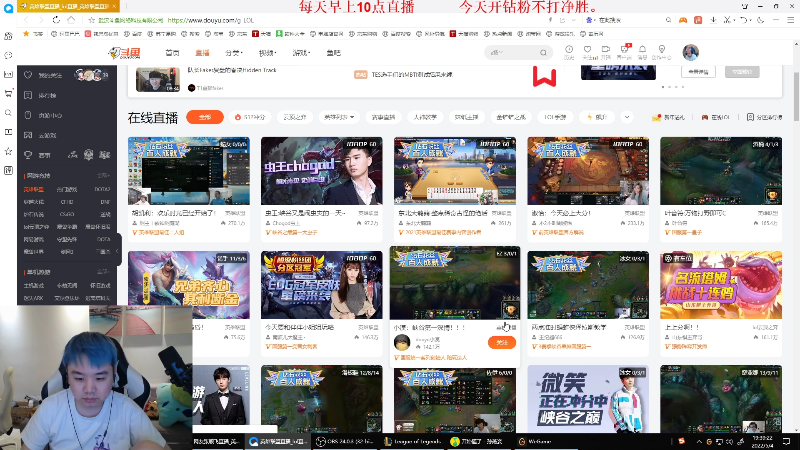Open the EDG冠军皮肤 stream thumbnail
Screen dimensions: 800x450
coord(321,285)
